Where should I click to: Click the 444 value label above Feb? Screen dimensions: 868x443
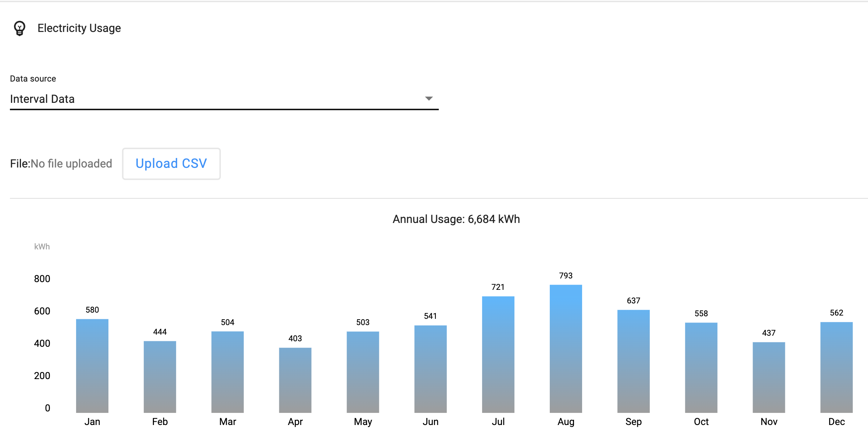[x=160, y=332]
